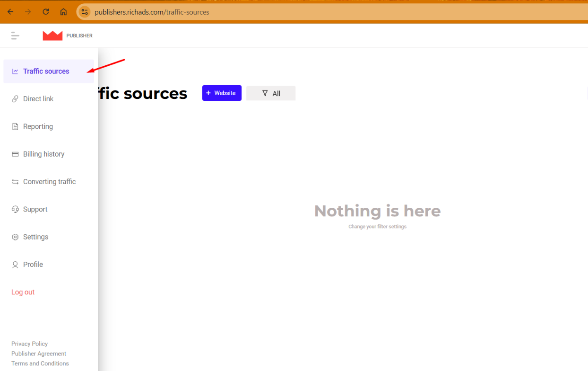Click the Converting traffic arrows icon
The width and height of the screenshot is (588, 372).
[x=15, y=182]
